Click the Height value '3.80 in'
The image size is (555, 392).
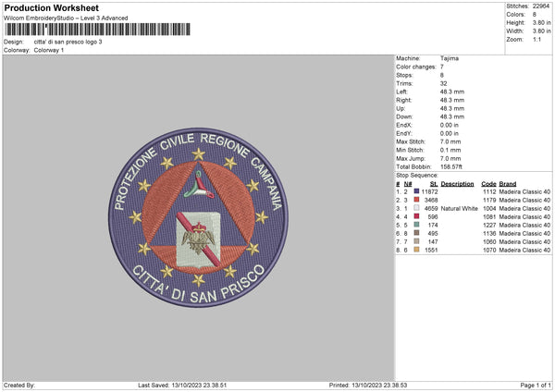coord(541,22)
